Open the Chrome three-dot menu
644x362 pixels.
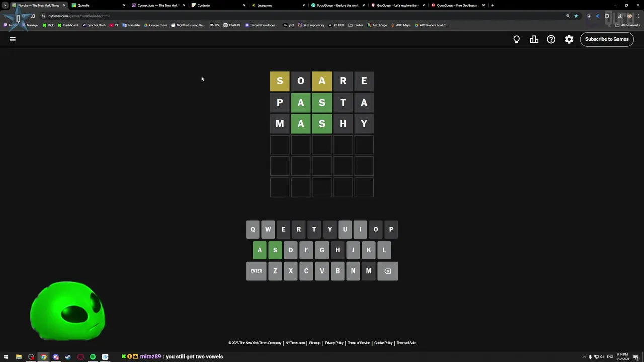638,16
